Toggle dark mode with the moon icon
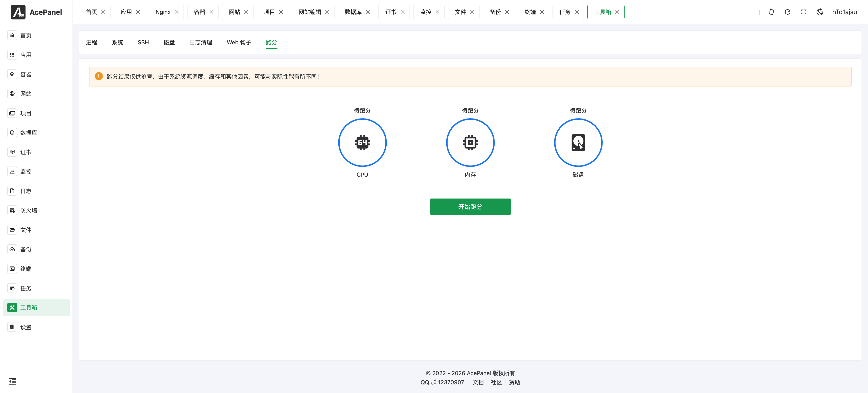This screenshot has width=868, height=393. pos(820,12)
